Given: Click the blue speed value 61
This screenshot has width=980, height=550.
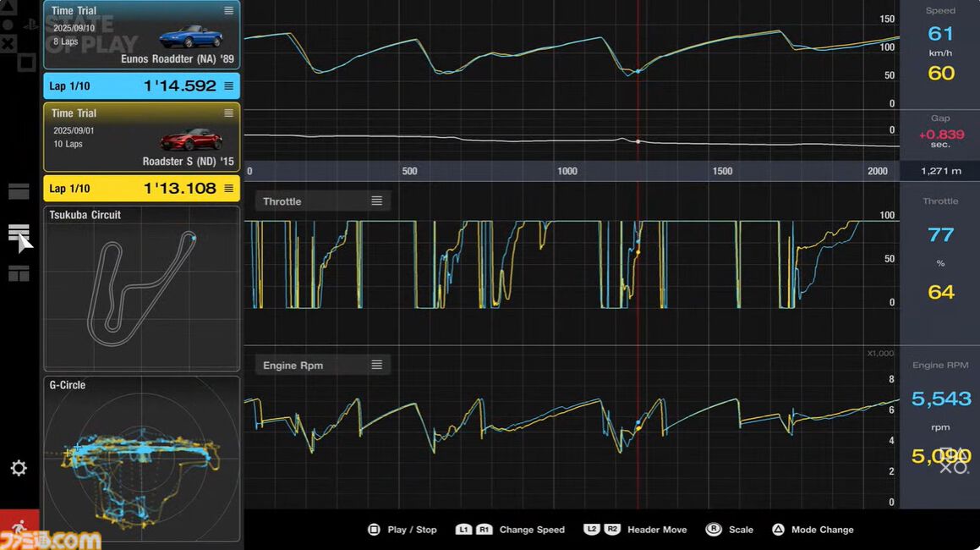Looking at the screenshot, I should pos(940,33).
